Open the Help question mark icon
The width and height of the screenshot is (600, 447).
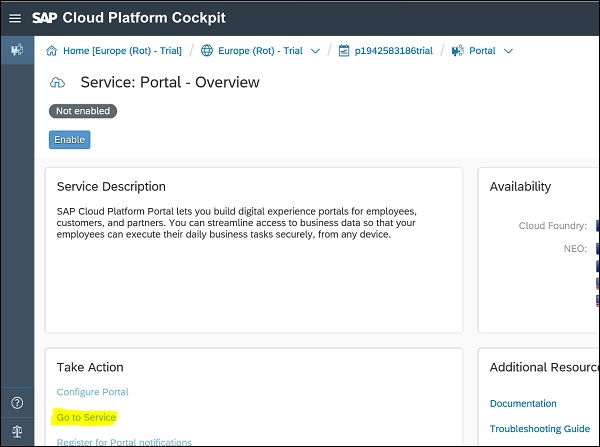click(x=16, y=403)
